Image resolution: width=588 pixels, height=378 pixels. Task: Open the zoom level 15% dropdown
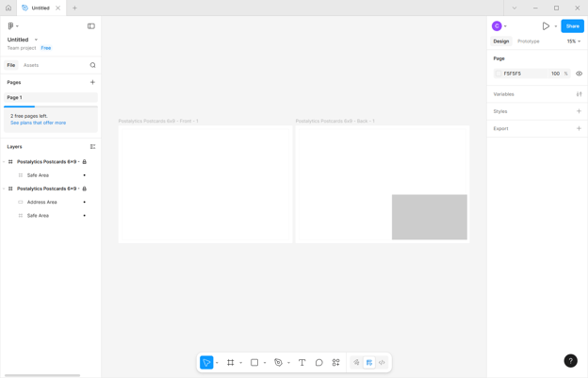click(573, 41)
